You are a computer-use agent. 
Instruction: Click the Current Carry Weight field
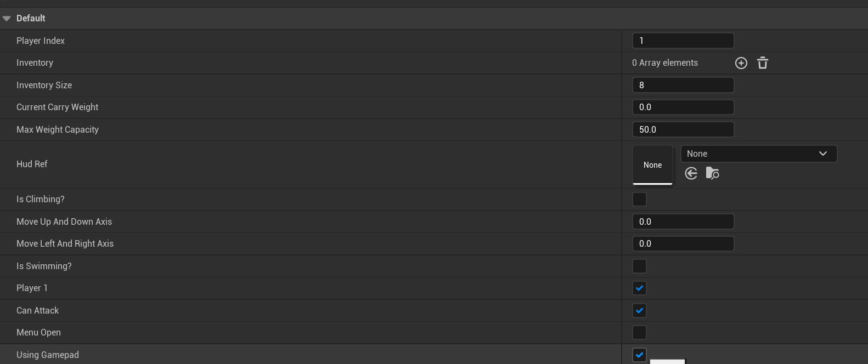coord(683,107)
